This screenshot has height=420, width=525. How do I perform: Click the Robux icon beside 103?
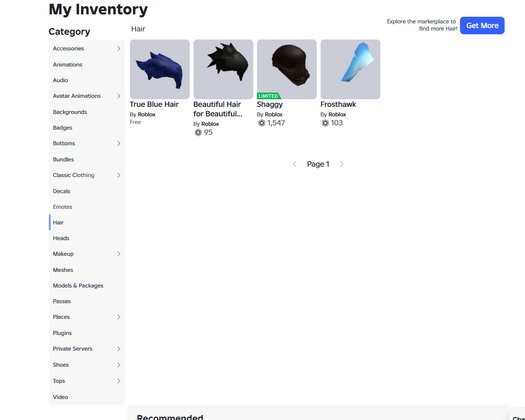[x=325, y=123]
